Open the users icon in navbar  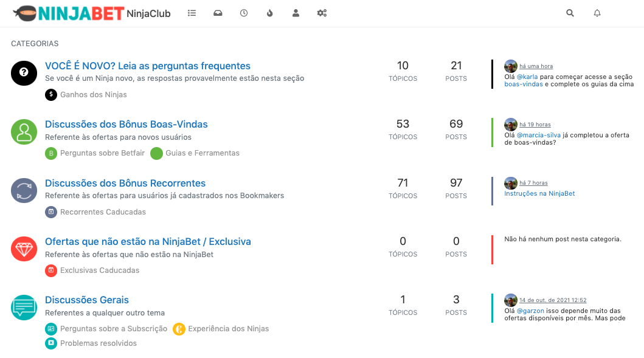tap(296, 13)
